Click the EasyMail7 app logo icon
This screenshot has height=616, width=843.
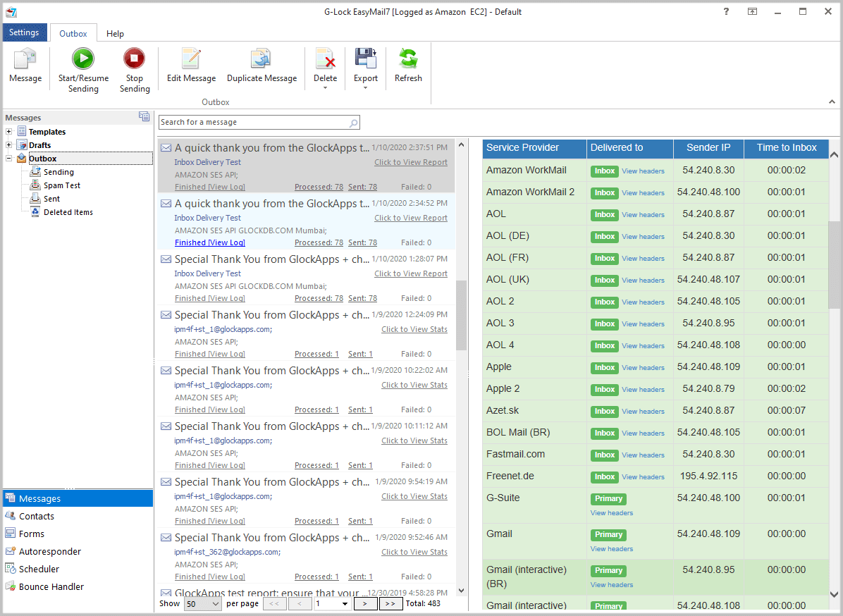tap(11, 12)
